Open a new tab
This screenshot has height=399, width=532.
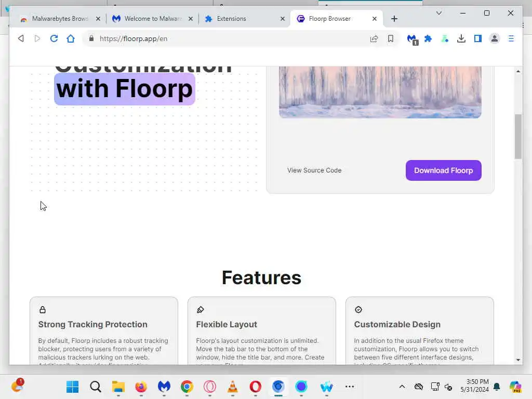pos(394,19)
